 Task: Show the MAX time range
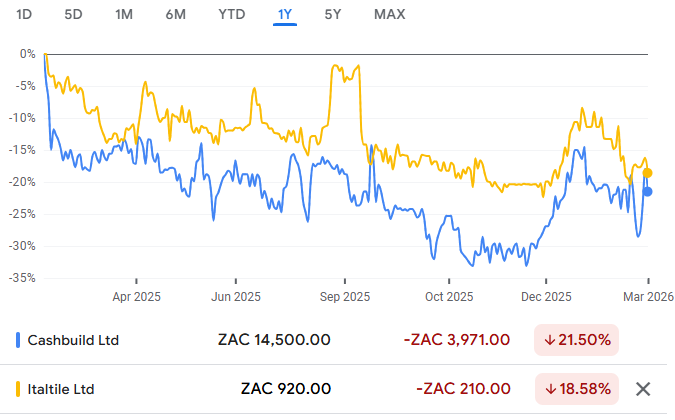point(389,14)
